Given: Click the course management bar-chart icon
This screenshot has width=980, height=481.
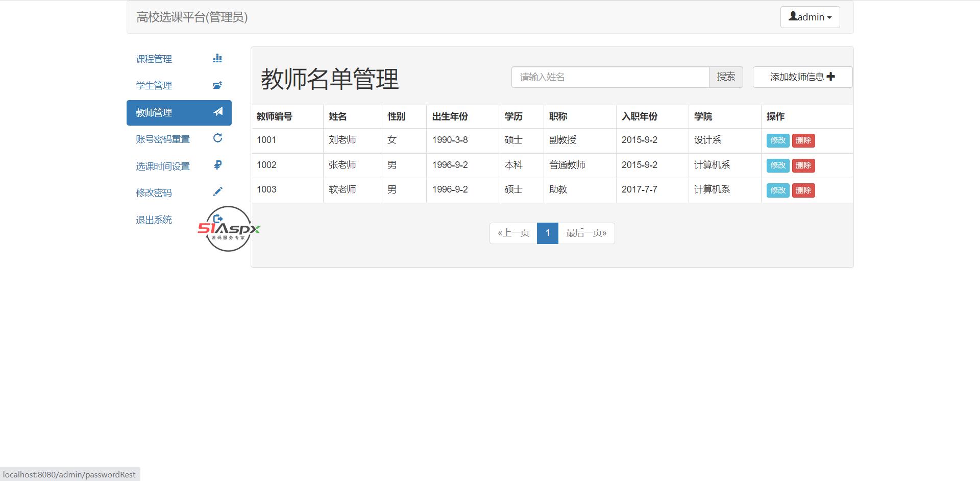Looking at the screenshot, I should [x=217, y=58].
